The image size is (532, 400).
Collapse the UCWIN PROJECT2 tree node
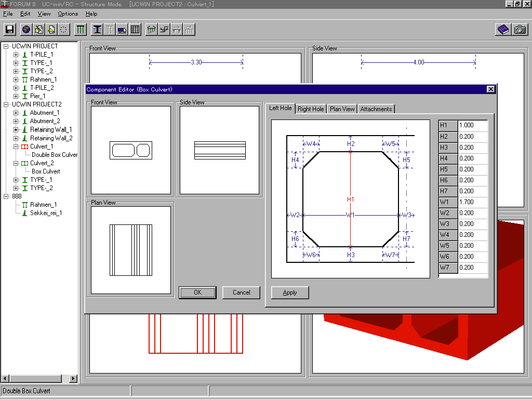(x=6, y=104)
